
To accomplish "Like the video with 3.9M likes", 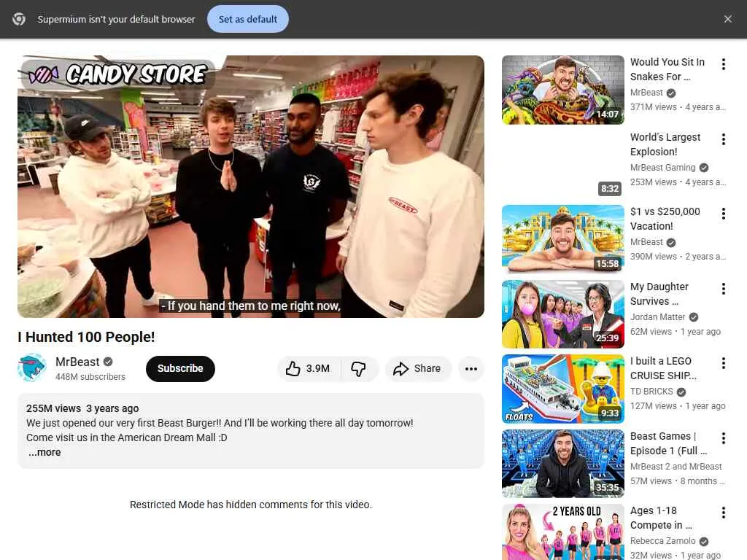I will (x=309, y=368).
